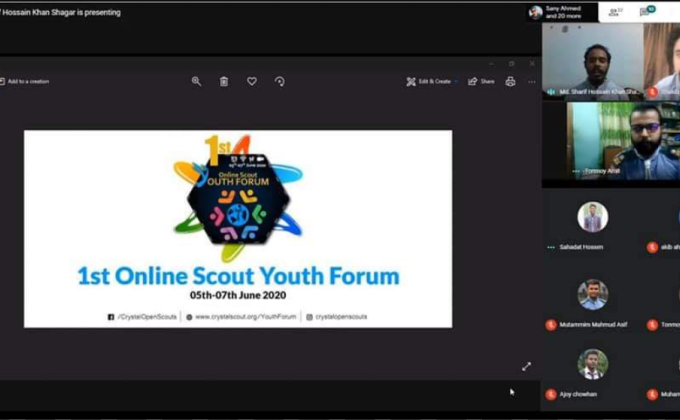Select the Tonmoy Amit video tile

click(x=623, y=141)
